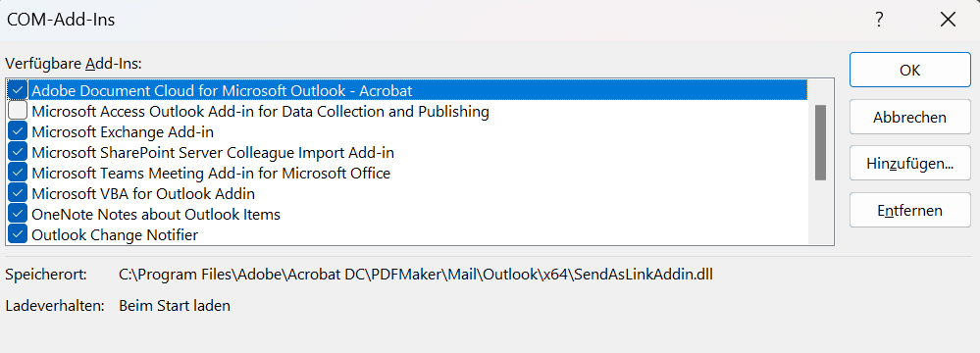Select 'Outlook Change Notifier' row text
The height and width of the screenshot is (353, 980).
click(x=115, y=235)
